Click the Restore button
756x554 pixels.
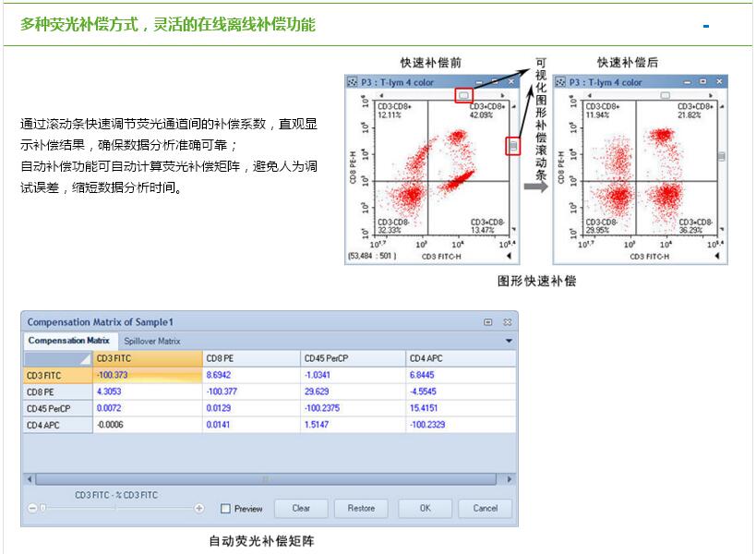click(361, 508)
